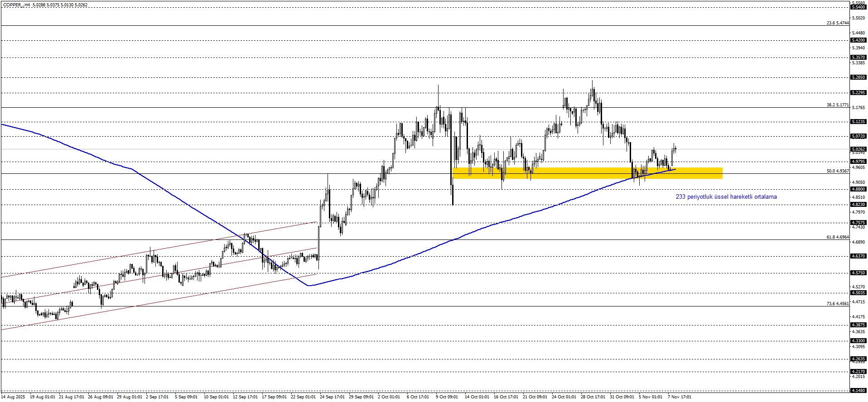Click the 61.8 4.6964 Fibonacci label
868x402 pixels.
[x=837, y=237]
